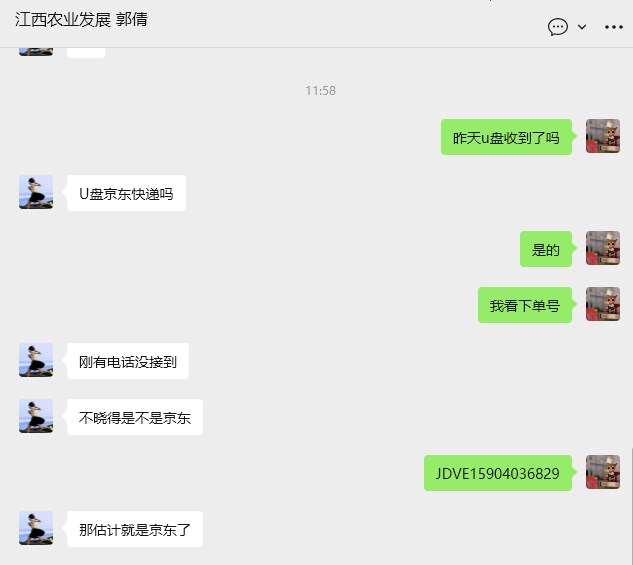Open sender avatar beside tracking number message
633x565 pixels.
[603, 472]
